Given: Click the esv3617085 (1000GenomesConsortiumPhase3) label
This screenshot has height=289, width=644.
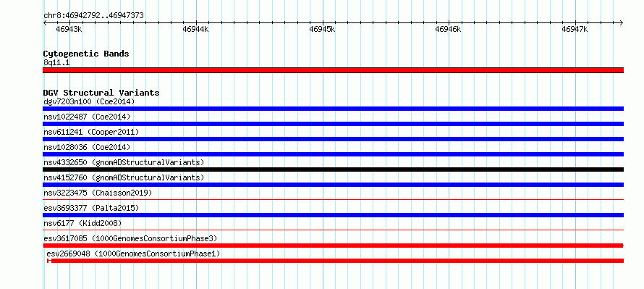Looking at the screenshot, I should pyautogui.click(x=130, y=238).
